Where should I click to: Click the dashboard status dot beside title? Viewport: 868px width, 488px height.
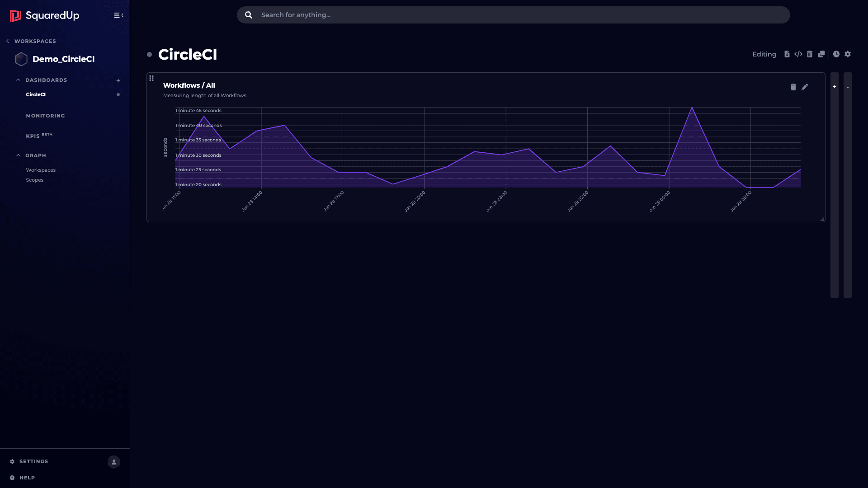point(149,55)
